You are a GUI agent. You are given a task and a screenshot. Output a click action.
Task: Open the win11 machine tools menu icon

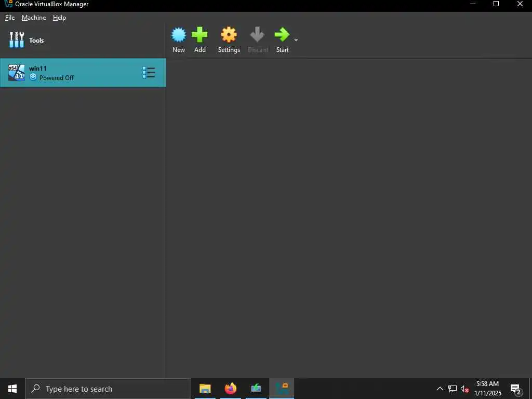pos(149,73)
